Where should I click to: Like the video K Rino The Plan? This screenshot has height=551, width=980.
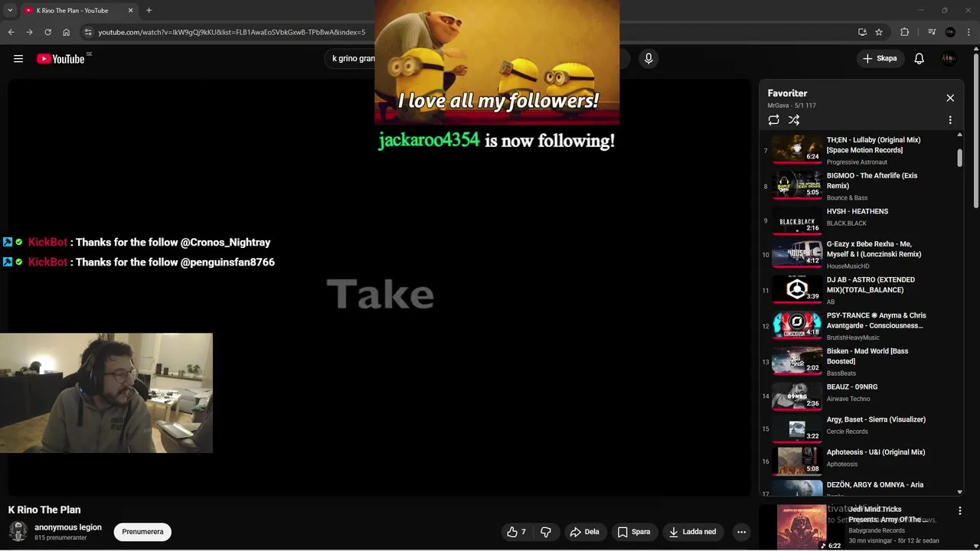[x=517, y=532]
